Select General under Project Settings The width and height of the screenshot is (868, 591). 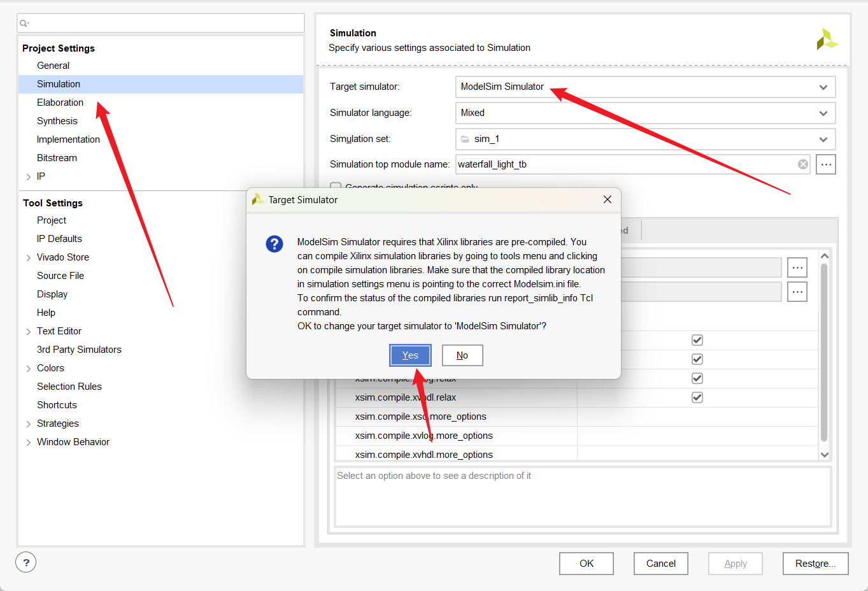[53, 66]
